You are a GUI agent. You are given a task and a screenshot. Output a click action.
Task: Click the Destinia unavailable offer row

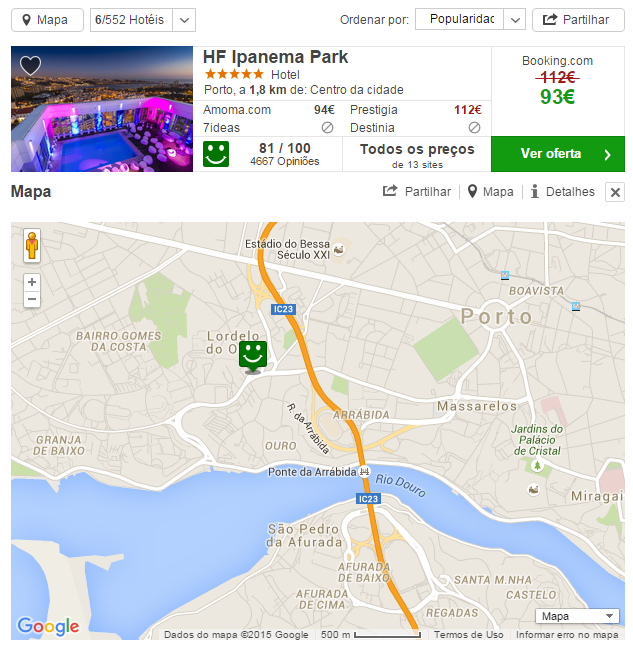coord(415,128)
